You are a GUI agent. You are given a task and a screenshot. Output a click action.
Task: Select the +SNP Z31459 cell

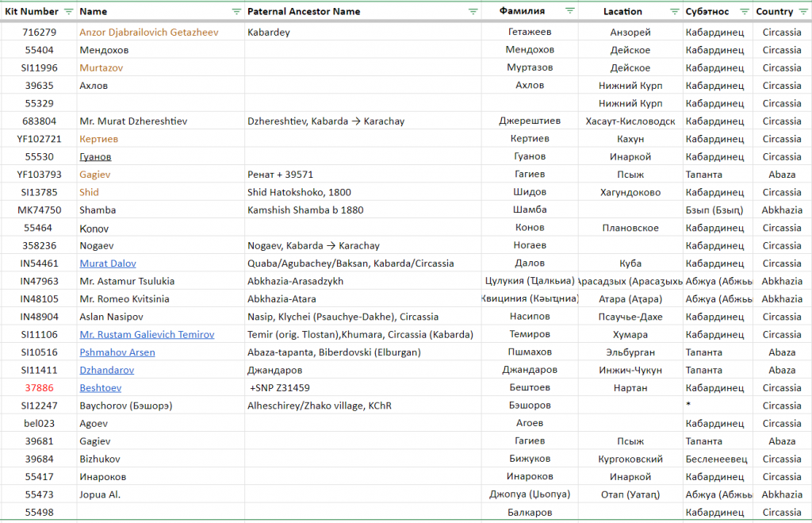point(280,388)
